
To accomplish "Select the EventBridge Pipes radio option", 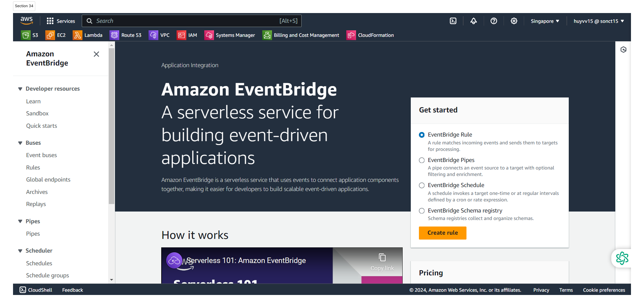I will tap(422, 160).
